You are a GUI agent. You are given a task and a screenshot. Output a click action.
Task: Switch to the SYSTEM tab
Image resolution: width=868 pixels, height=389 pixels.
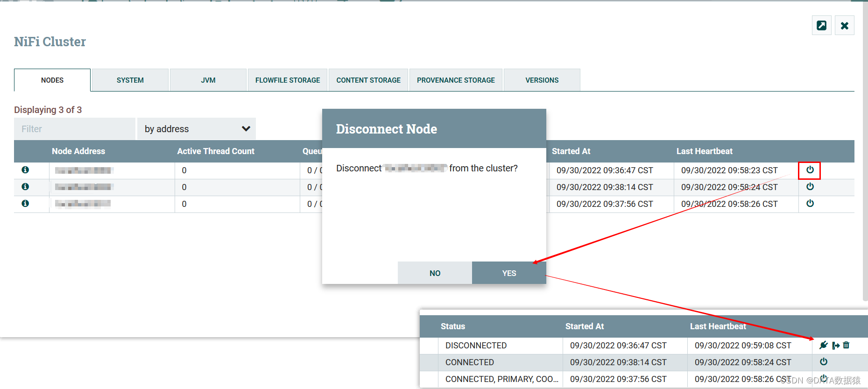(x=130, y=80)
